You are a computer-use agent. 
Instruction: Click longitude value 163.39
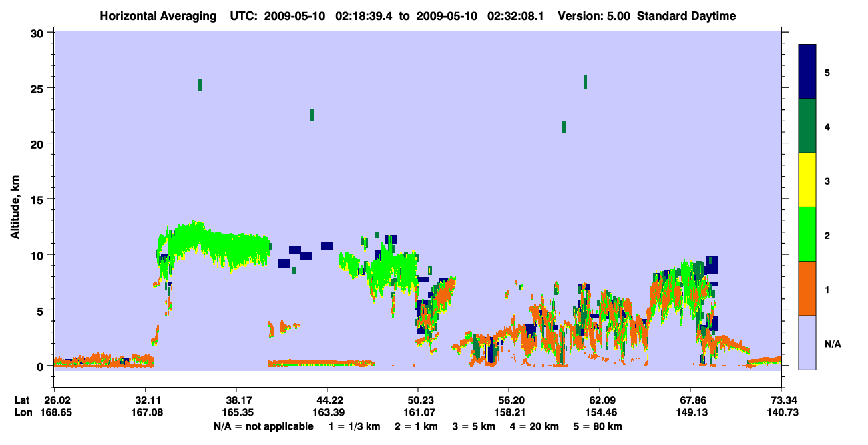pyautogui.click(x=329, y=412)
